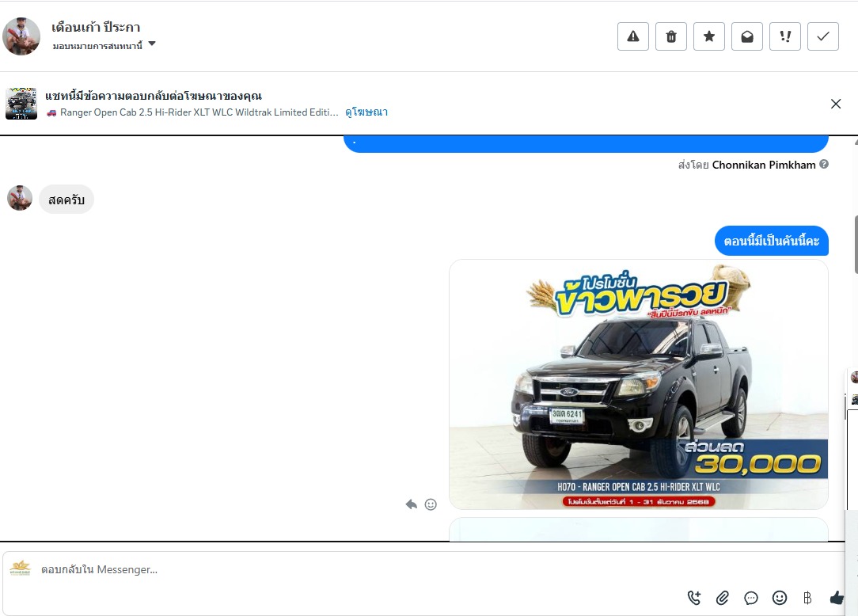The width and height of the screenshot is (858, 616).
Task: Open customer profile picture in header
Action: tap(21, 36)
